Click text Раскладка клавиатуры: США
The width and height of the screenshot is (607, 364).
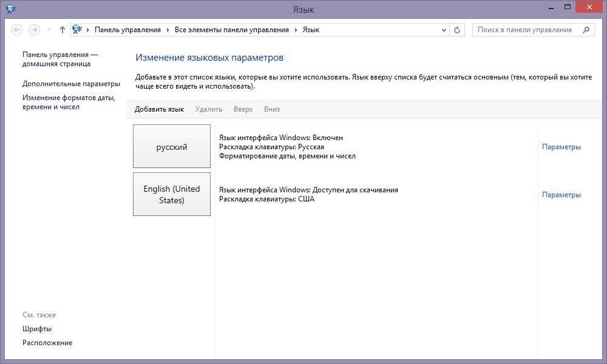266,199
